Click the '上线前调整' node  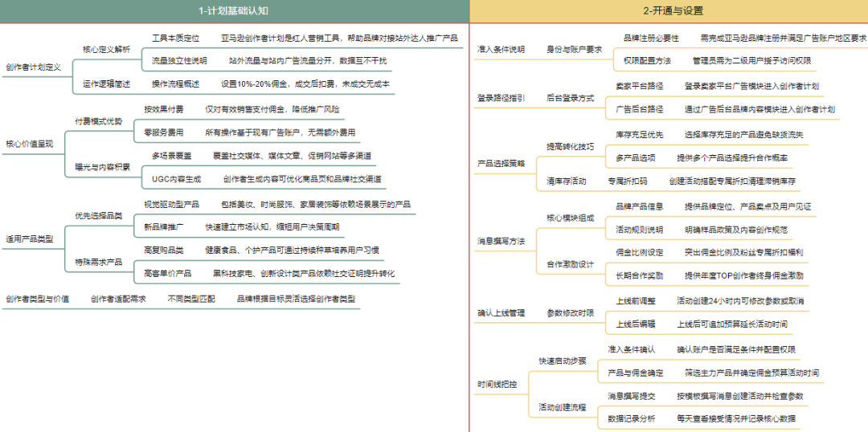635,300
